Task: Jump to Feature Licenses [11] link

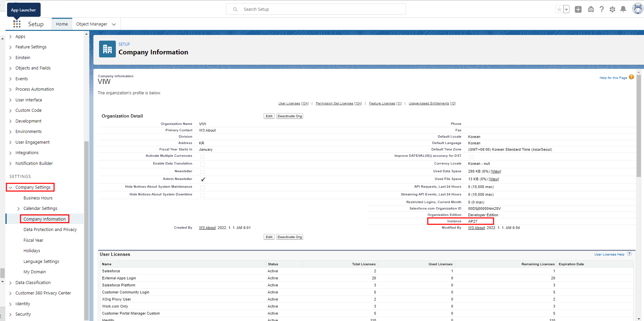Action: (385, 103)
